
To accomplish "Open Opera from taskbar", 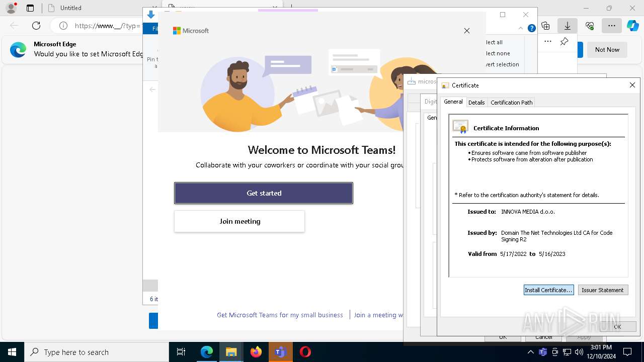I will coord(305,352).
